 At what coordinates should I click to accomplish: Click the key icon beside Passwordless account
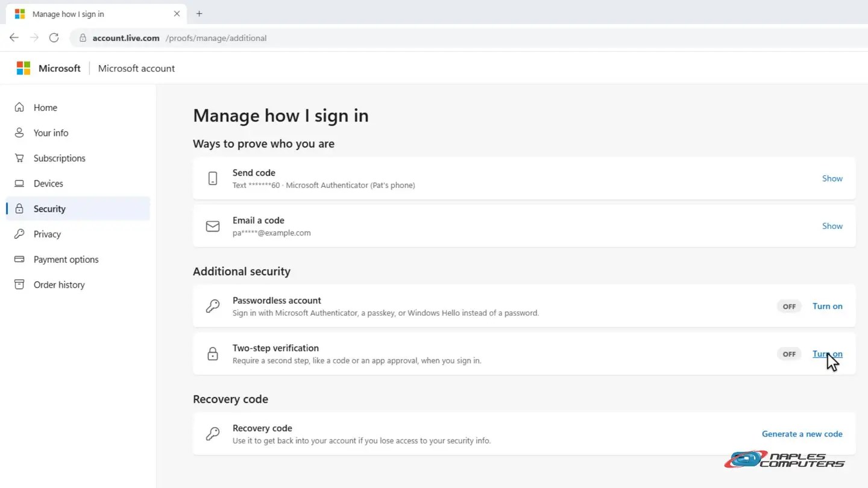point(213,306)
